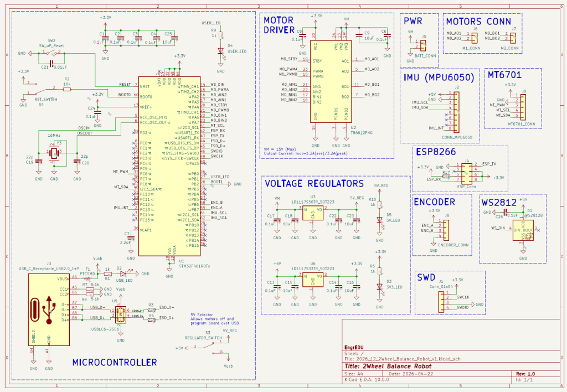
Task: Click the F1 PTCSMD fuse symbol
Action: 87,278
